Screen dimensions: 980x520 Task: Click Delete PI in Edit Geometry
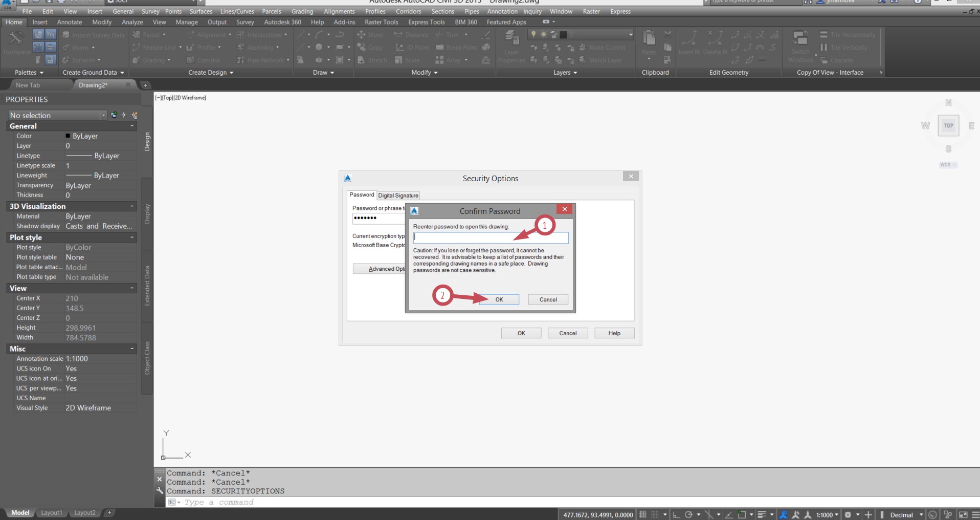(715, 42)
